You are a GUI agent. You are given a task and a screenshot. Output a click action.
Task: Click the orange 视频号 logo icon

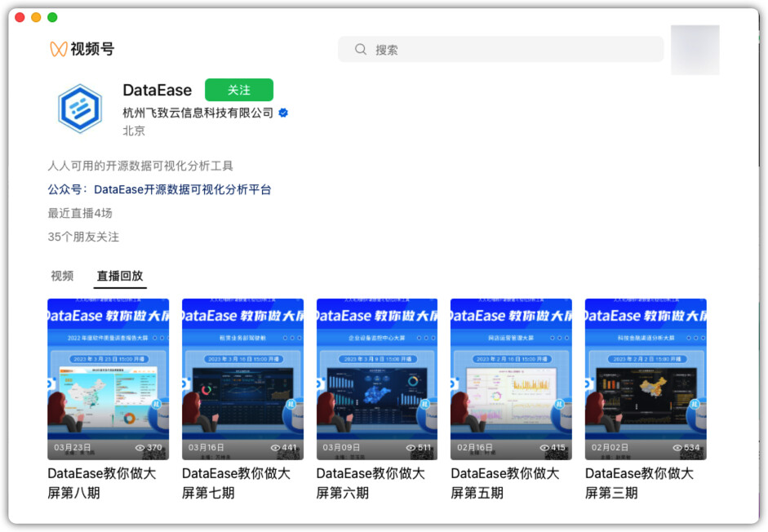pos(55,49)
